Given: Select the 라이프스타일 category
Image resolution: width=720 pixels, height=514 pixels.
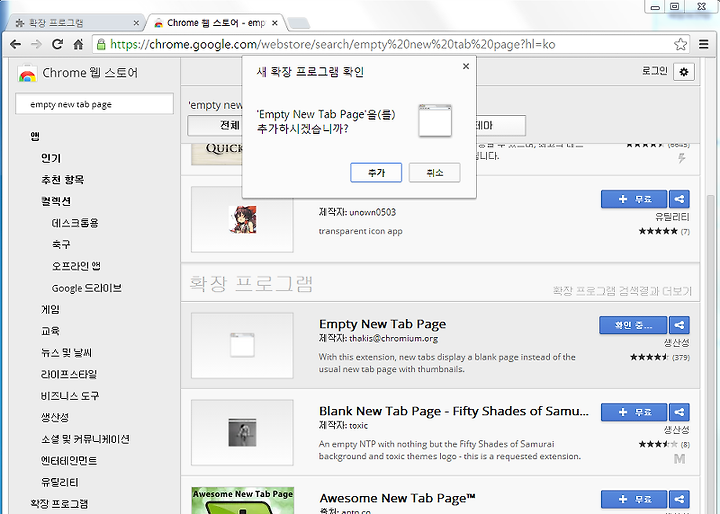Looking at the screenshot, I should [68, 374].
